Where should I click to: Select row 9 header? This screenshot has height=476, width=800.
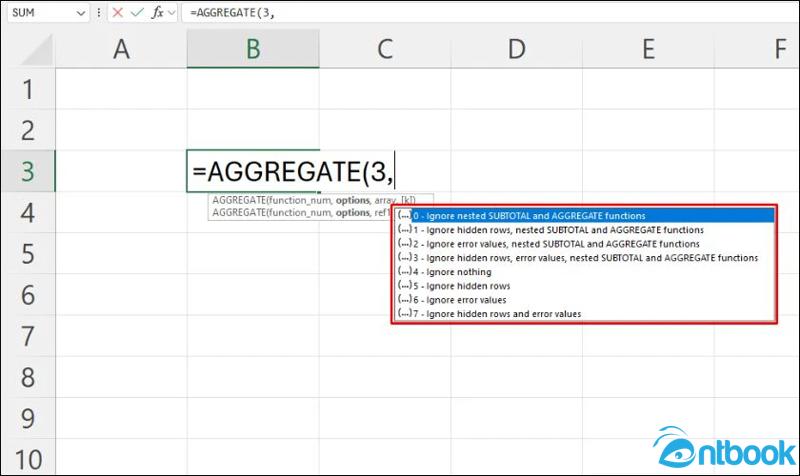(28, 418)
